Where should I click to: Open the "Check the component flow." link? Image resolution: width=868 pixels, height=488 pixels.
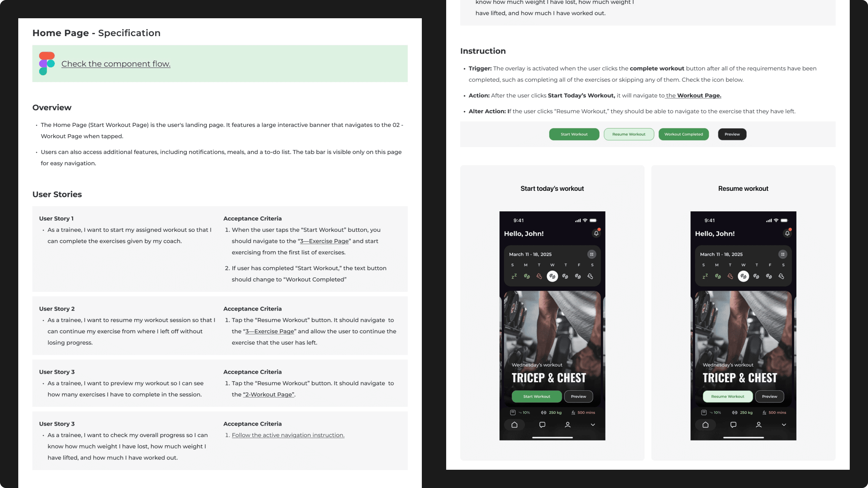116,64
